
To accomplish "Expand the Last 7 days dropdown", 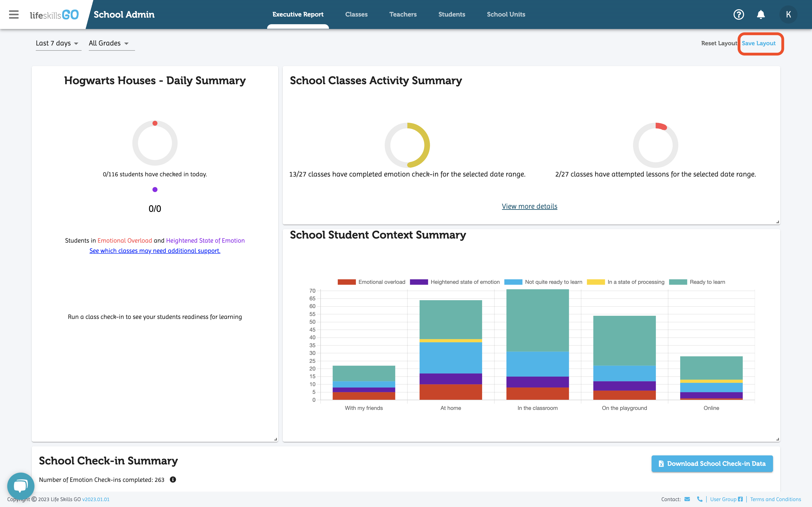I will pyautogui.click(x=57, y=43).
